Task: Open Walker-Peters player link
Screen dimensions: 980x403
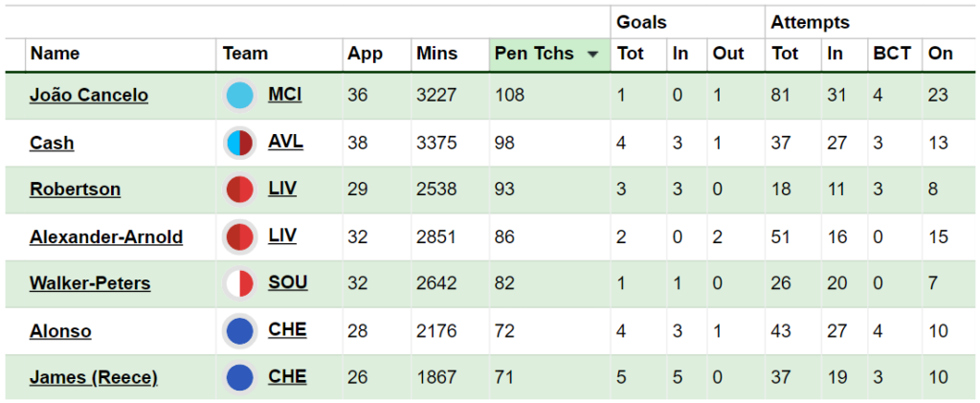Action: (x=90, y=283)
